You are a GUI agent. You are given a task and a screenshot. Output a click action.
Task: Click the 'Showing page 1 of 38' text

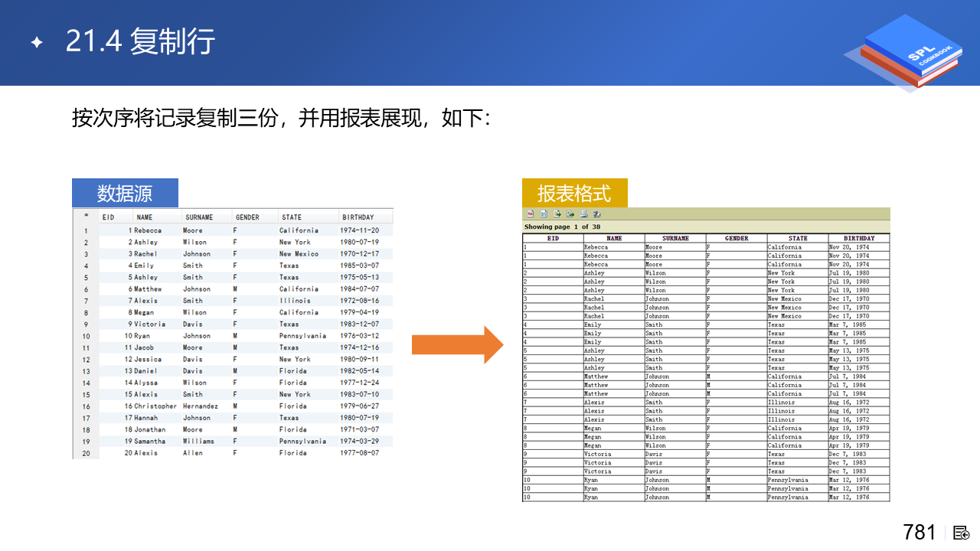[x=562, y=227]
